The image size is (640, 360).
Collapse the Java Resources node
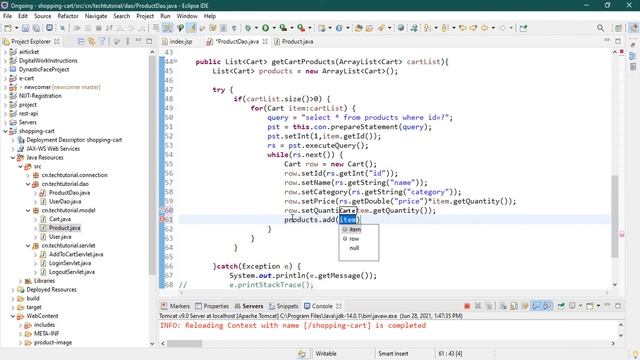[x=13, y=158]
